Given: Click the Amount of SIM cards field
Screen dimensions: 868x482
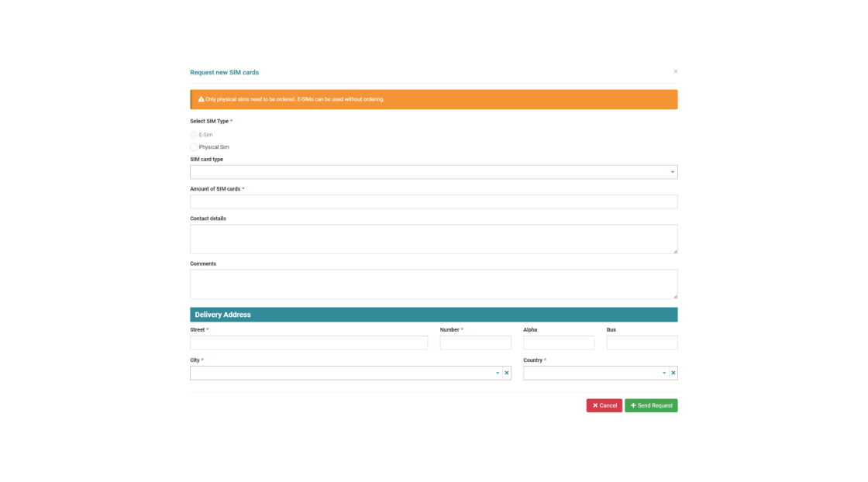Looking at the screenshot, I should click(x=433, y=201).
